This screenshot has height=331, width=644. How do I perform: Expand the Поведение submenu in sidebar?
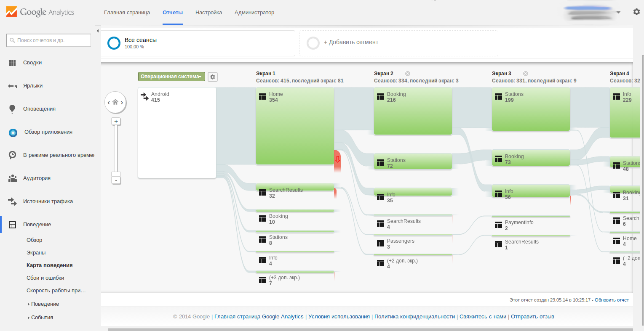pos(45,304)
